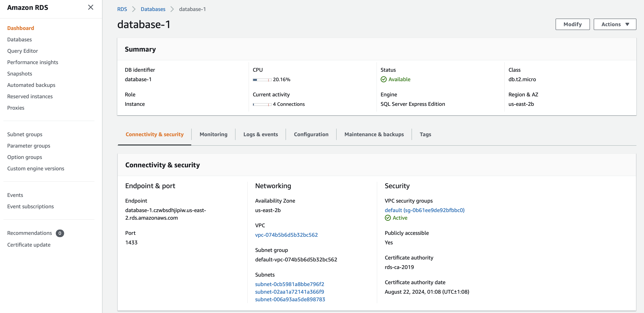Click the Modify button
Image resolution: width=644 pixels, height=313 pixels.
[572, 24]
